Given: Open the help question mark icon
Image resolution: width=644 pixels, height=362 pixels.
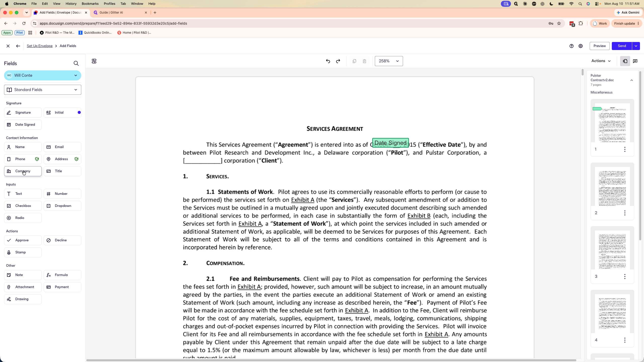Looking at the screenshot, I should (x=572, y=46).
